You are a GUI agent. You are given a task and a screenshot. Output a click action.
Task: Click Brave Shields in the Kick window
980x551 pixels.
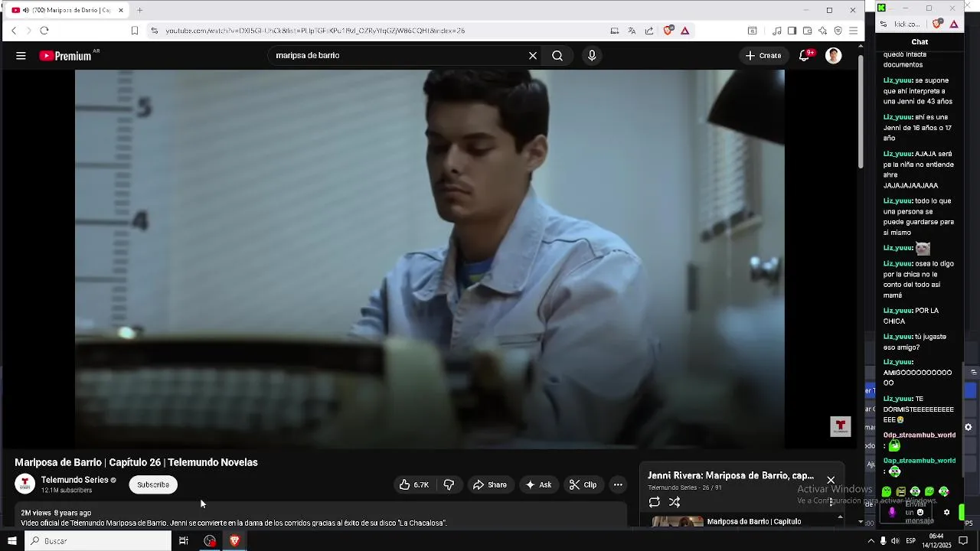pyautogui.click(x=937, y=24)
